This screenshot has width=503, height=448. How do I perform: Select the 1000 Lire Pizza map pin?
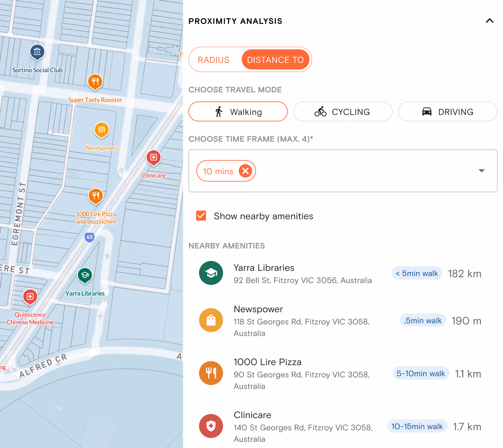(x=96, y=196)
